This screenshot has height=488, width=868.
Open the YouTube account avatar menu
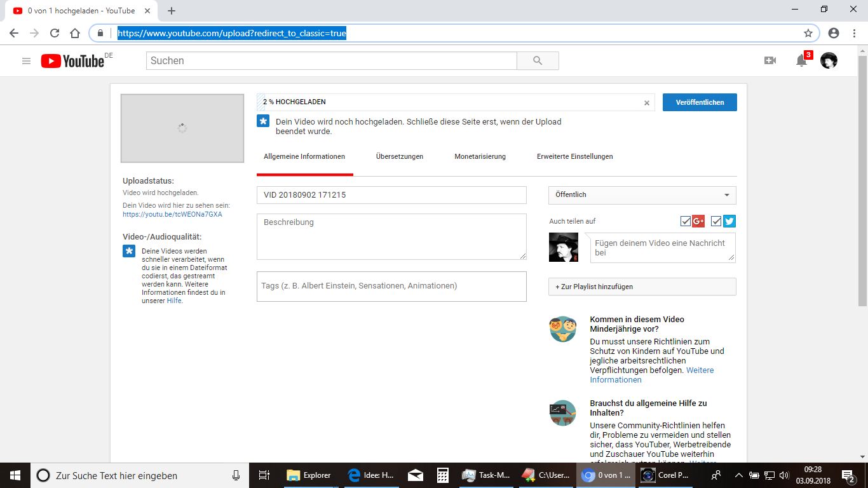(829, 60)
